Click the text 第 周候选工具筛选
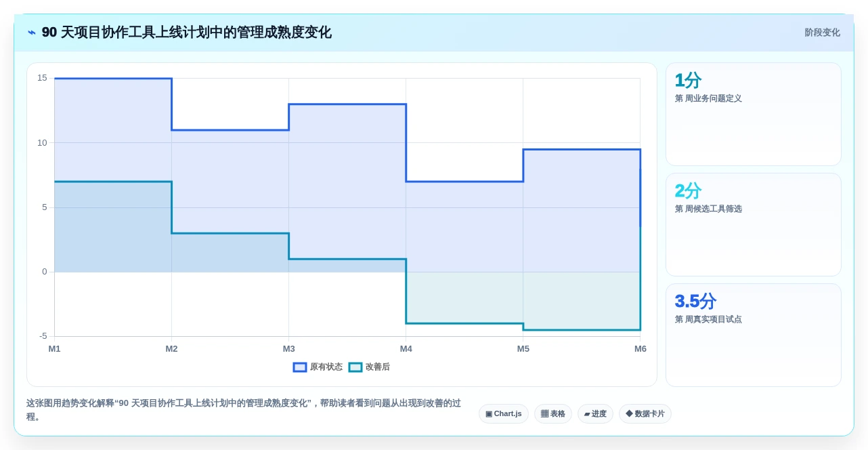The width and height of the screenshot is (868, 450). 708,209
